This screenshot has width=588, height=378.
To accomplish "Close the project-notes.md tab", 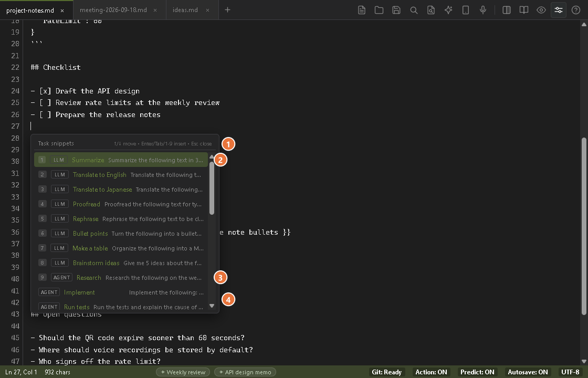I will pyautogui.click(x=62, y=10).
